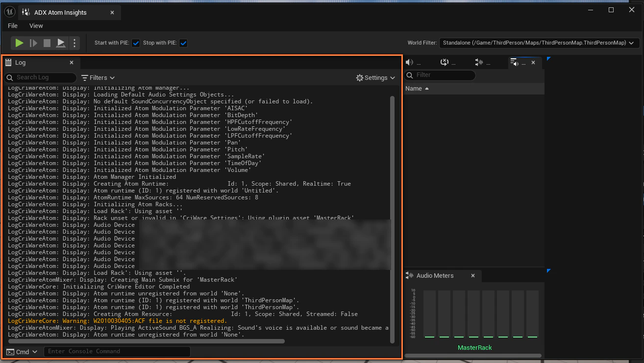Close the active list-speaker panel tab
Screen dimensions: 644x363
point(533,62)
